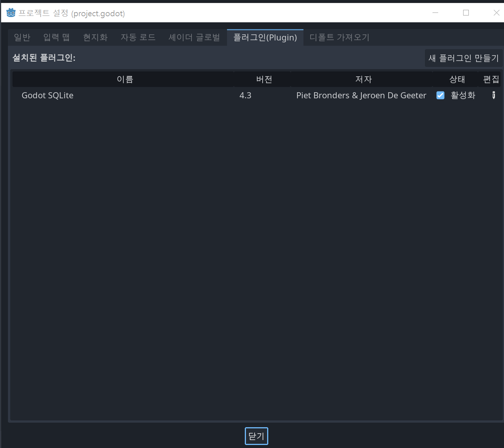
Task: Close the project settings window with X
Action: coord(496,13)
